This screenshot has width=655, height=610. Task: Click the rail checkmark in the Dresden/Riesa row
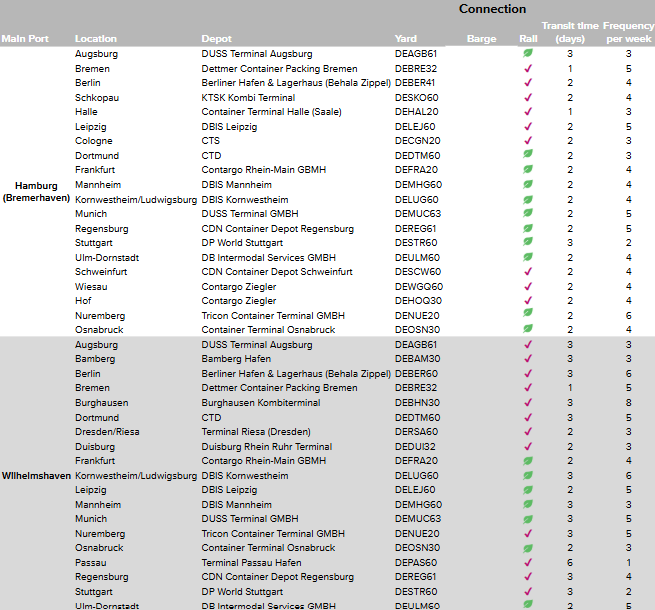(528, 432)
